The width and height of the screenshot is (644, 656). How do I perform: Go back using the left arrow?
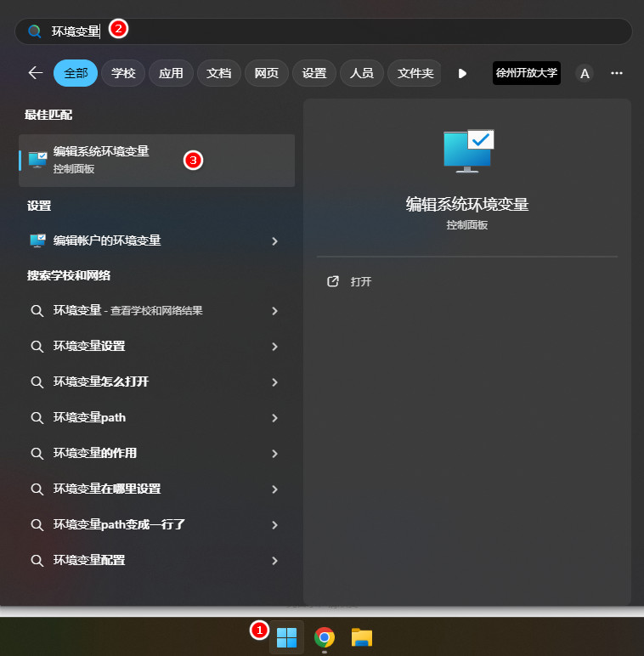36,73
